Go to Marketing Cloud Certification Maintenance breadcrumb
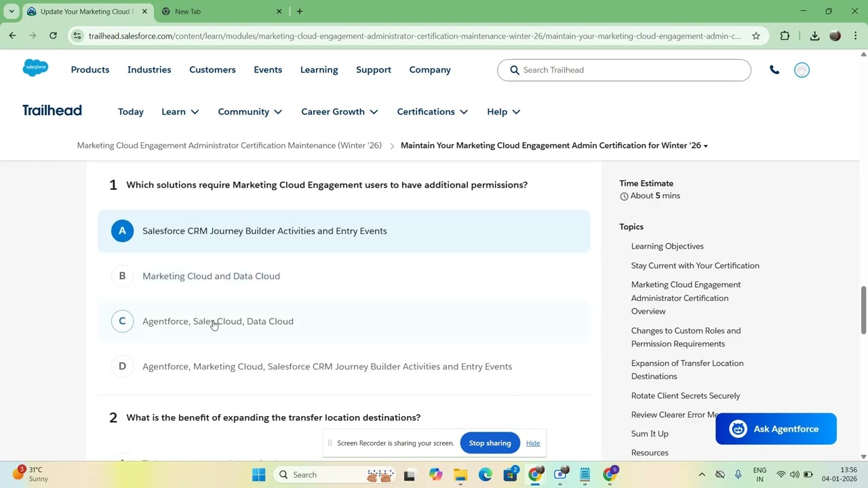The height and width of the screenshot is (488, 868). tap(229, 146)
